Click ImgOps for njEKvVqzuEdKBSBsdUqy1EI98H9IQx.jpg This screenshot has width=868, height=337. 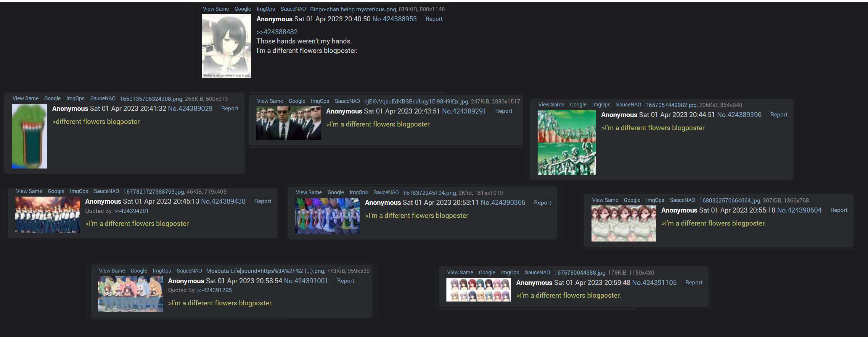pyautogui.click(x=319, y=101)
